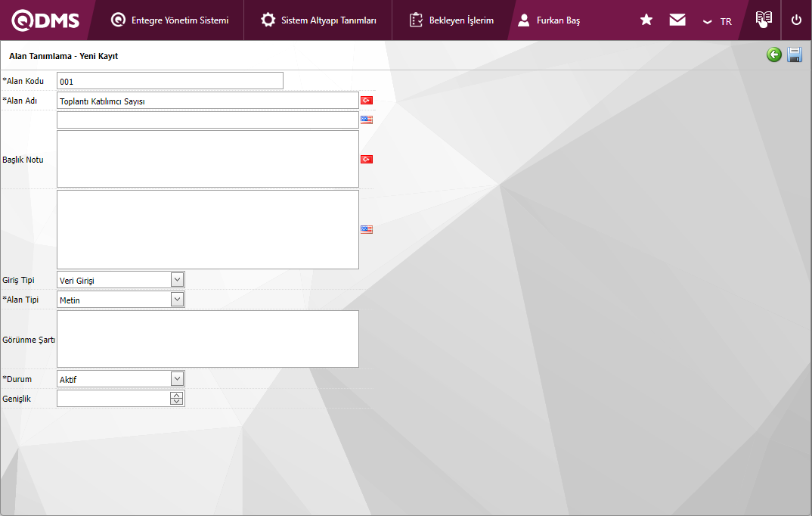Open the help book icon
Screen dimensions: 812x516
(764, 19)
